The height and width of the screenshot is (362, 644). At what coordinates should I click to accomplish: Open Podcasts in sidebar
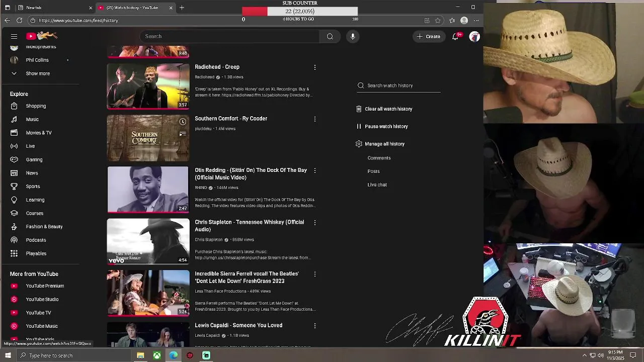pos(36,240)
